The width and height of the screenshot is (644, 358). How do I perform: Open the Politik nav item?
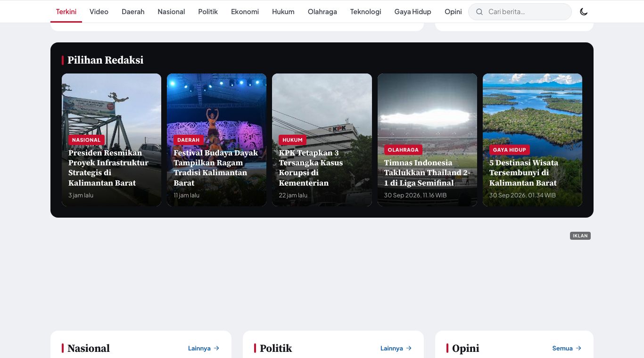[x=208, y=12]
